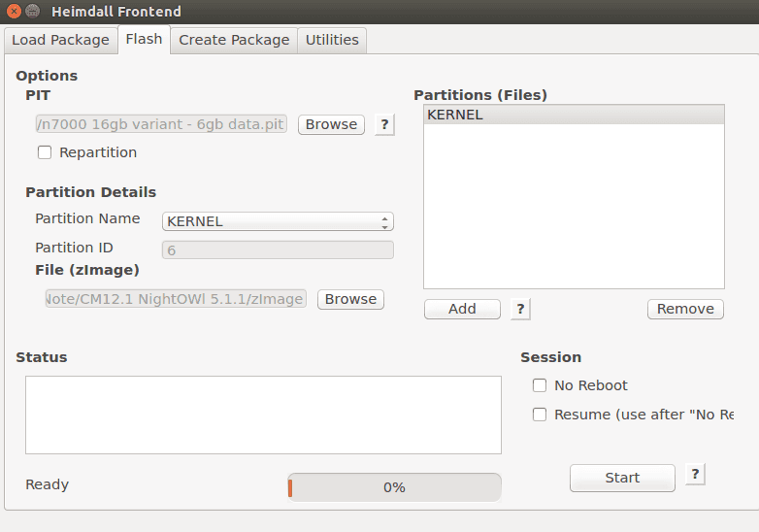Select KERNEL in the Partitions list

[574, 115]
